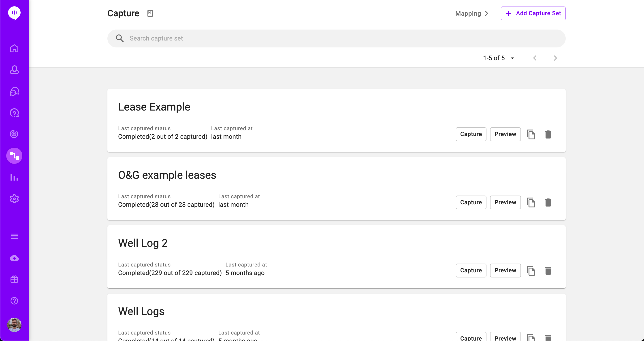The height and width of the screenshot is (341, 644).
Task: Click the contacts person icon in sidebar
Action: 14,70
